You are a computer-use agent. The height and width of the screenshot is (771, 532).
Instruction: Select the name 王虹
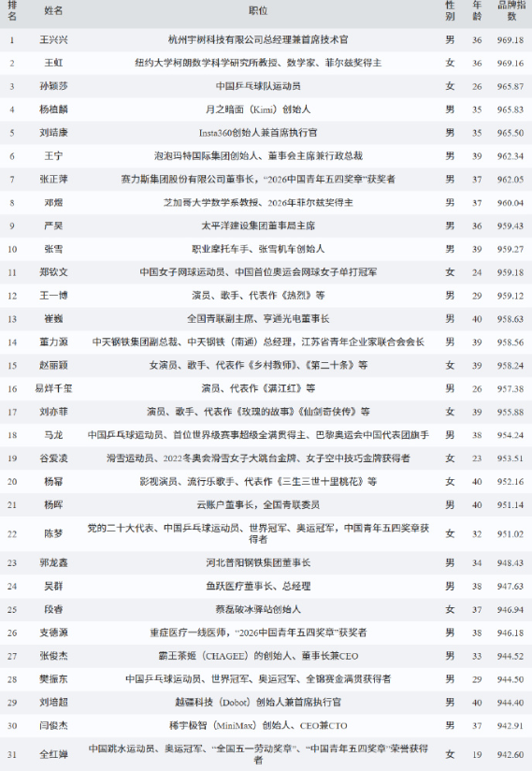pos(53,63)
